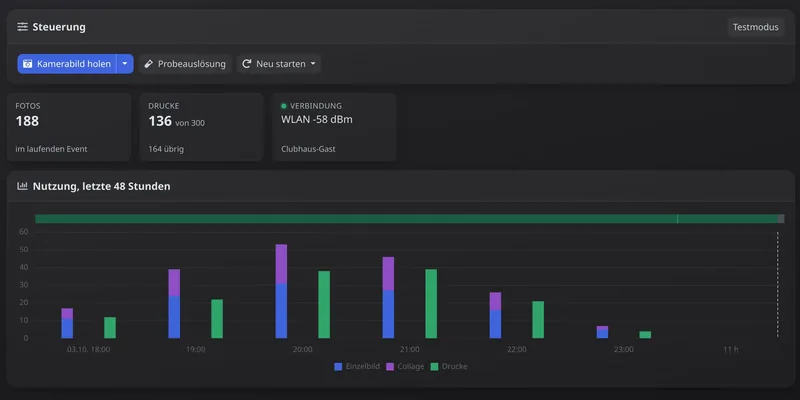The image size is (800, 400).
Task: Click the green Drucke legend swatch
Action: pos(434,366)
